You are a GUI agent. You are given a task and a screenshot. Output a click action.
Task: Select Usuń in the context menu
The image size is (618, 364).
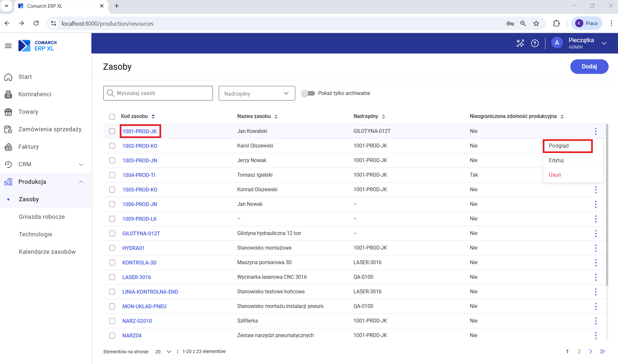click(555, 175)
